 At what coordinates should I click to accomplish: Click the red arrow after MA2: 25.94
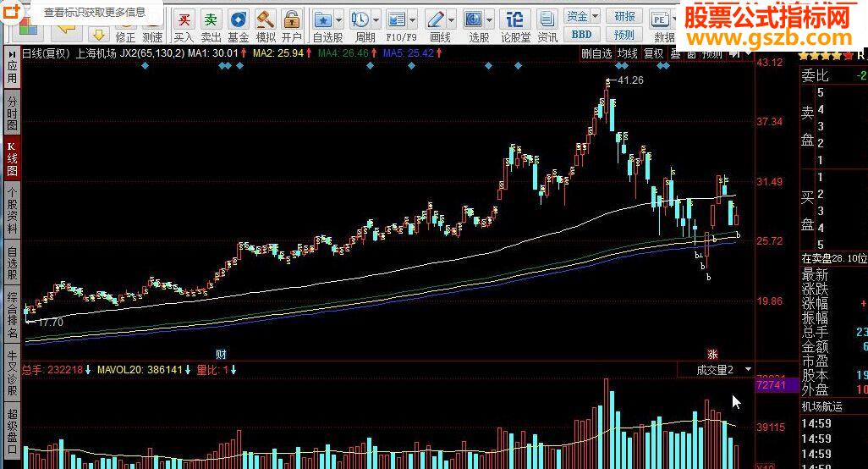pos(308,53)
